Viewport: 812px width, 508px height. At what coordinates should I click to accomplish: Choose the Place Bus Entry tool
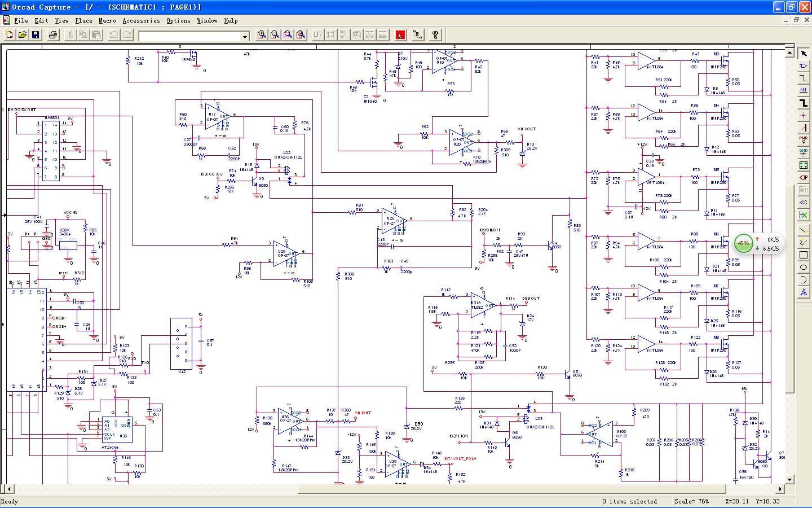click(804, 128)
